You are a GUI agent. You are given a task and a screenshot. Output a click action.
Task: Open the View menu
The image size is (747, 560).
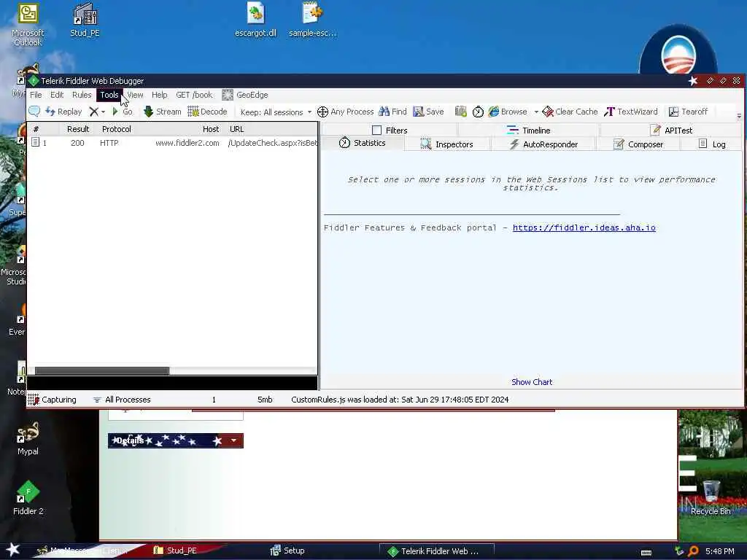pos(135,95)
